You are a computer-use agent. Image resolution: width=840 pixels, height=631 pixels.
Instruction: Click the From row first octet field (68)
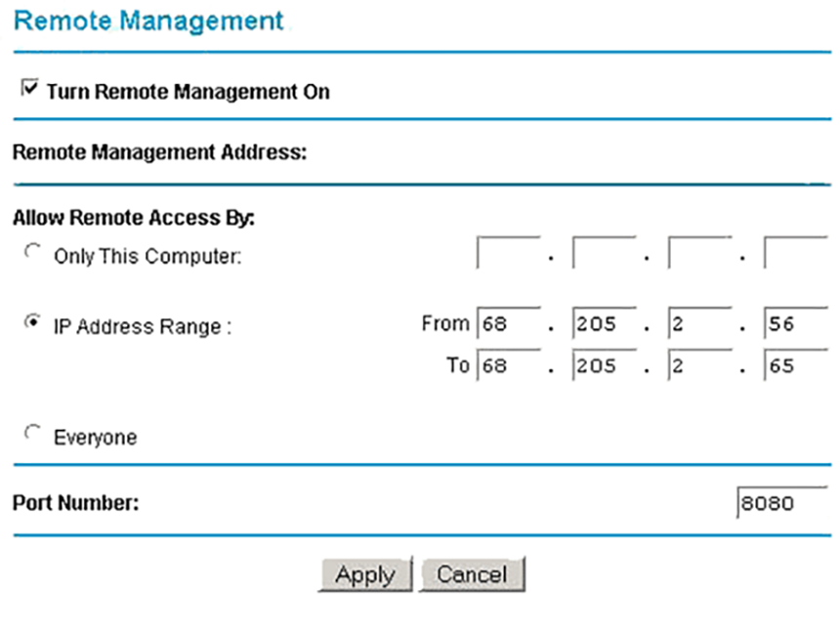click(x=508, y=323)
